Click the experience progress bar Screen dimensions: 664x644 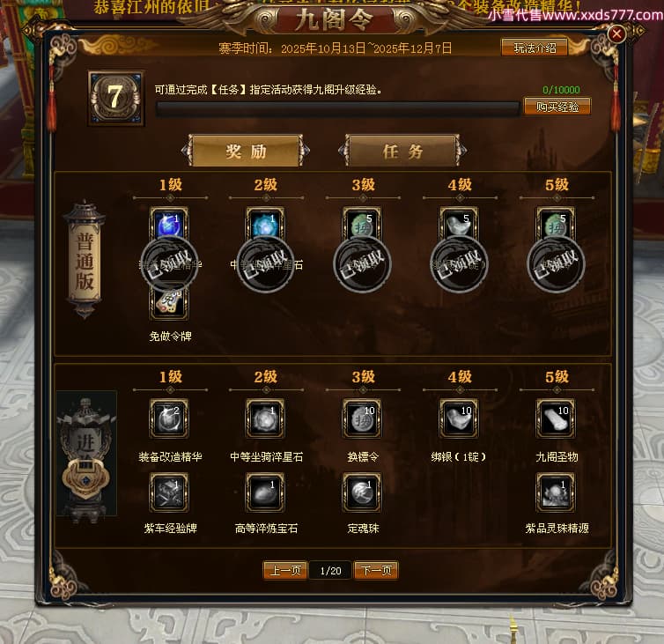[337, 109]
